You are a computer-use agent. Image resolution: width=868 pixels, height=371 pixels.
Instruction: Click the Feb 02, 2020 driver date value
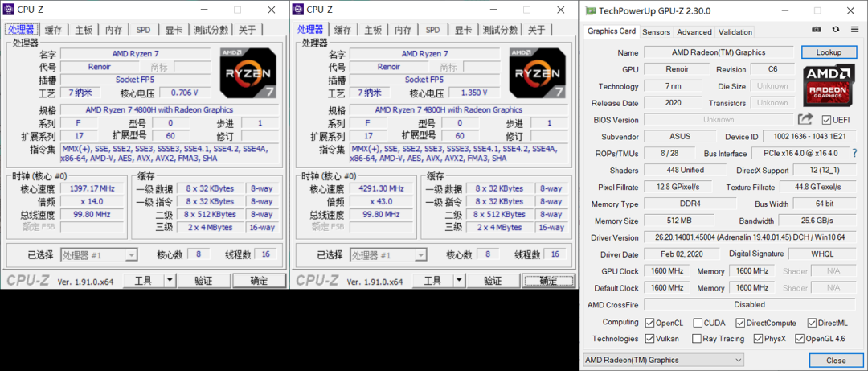click(684, 254)
